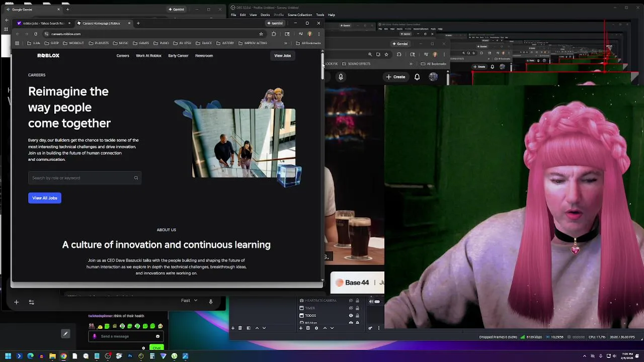
Task: Toggle lock on the TODOS source
Action: click(x=357, y=315)
